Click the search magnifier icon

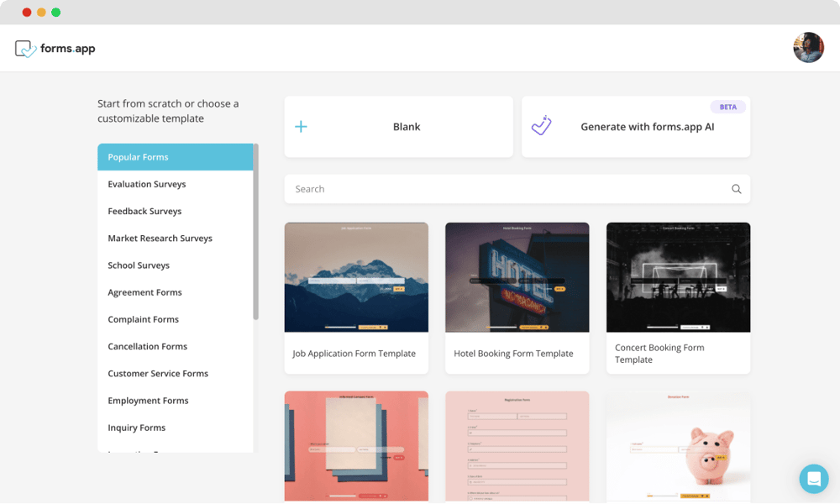[736, 189]
